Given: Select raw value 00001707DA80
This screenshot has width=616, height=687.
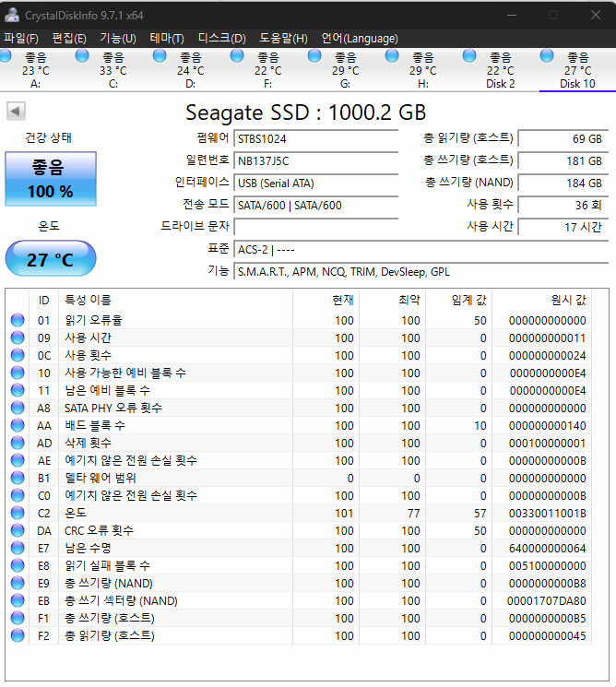Looking at the screenshot, I should (x=546, y=601).
